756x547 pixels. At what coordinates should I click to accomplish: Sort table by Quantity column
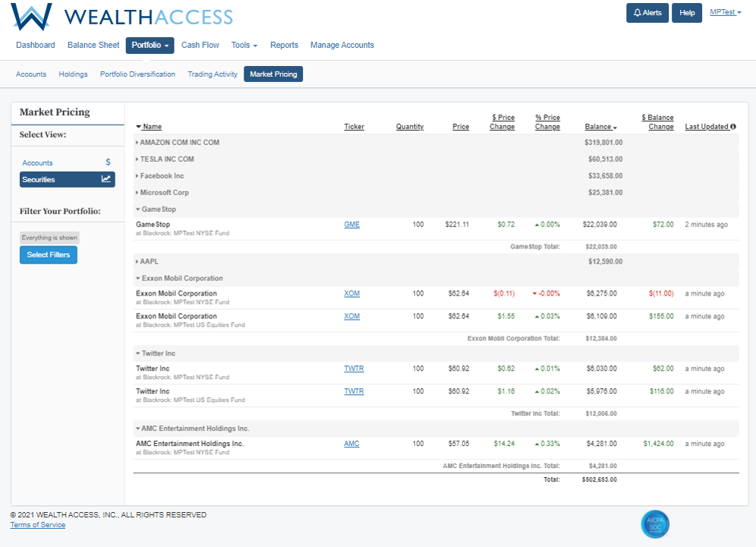(x=410, y=126)
